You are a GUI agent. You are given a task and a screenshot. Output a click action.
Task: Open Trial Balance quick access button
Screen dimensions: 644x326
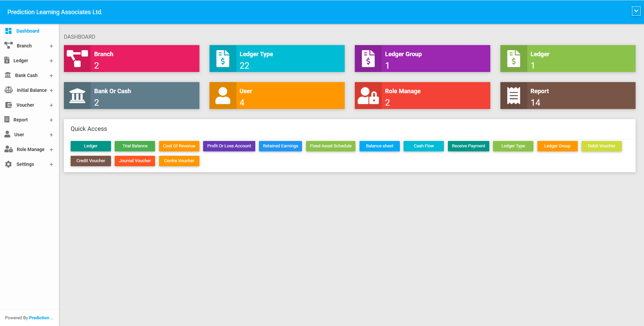pos(135,146)
